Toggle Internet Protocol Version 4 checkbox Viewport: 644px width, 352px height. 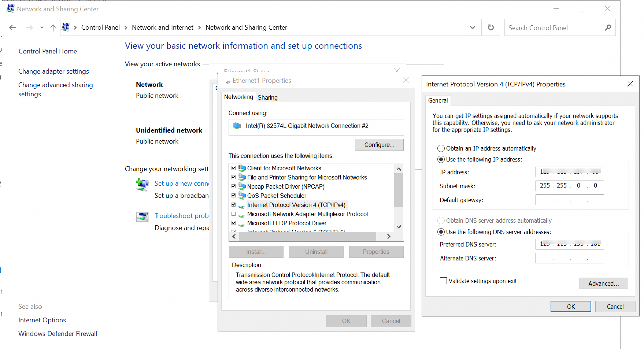233,205
